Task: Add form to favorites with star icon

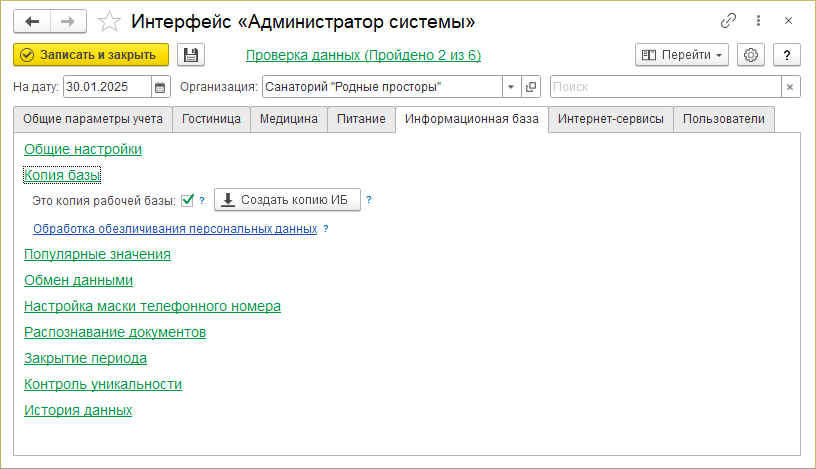Action: [111, 21]
